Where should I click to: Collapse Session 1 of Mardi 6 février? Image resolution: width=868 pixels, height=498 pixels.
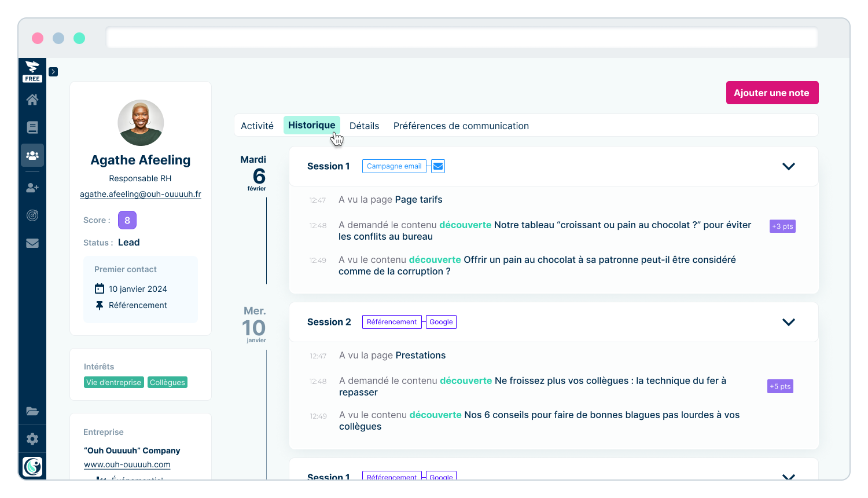(x=789, y=166)
